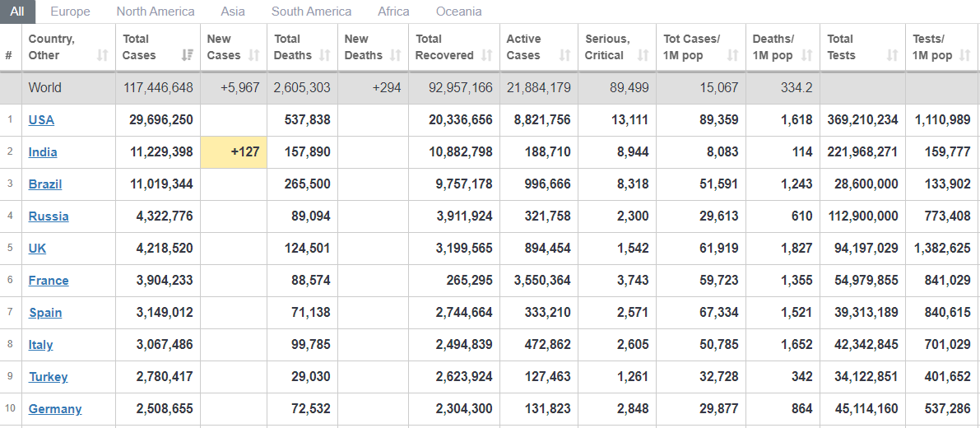
Task: Click World new cases +5,967
Action: [x=240, y=87]
